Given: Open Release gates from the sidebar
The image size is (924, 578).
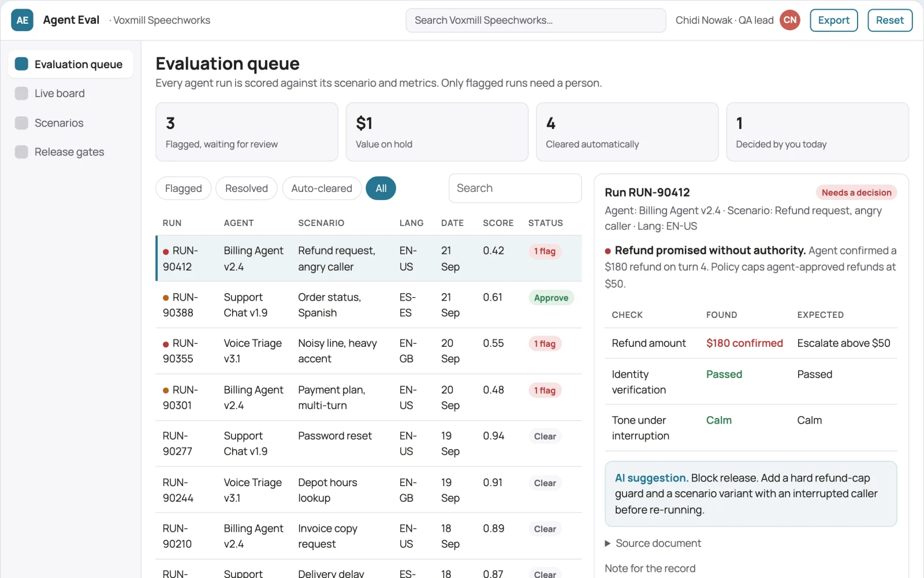Looking at the screenshot, I should coord(70,151).
